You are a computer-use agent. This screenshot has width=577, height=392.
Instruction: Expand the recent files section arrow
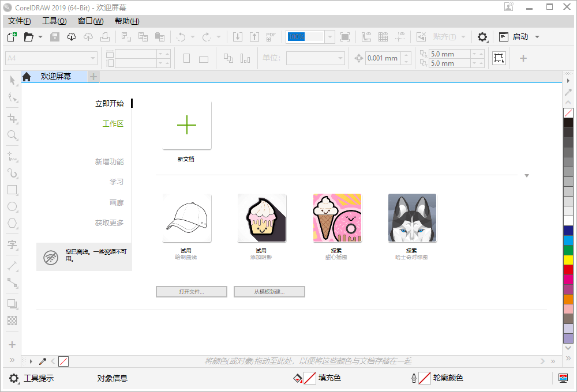[x=527, y=175]
